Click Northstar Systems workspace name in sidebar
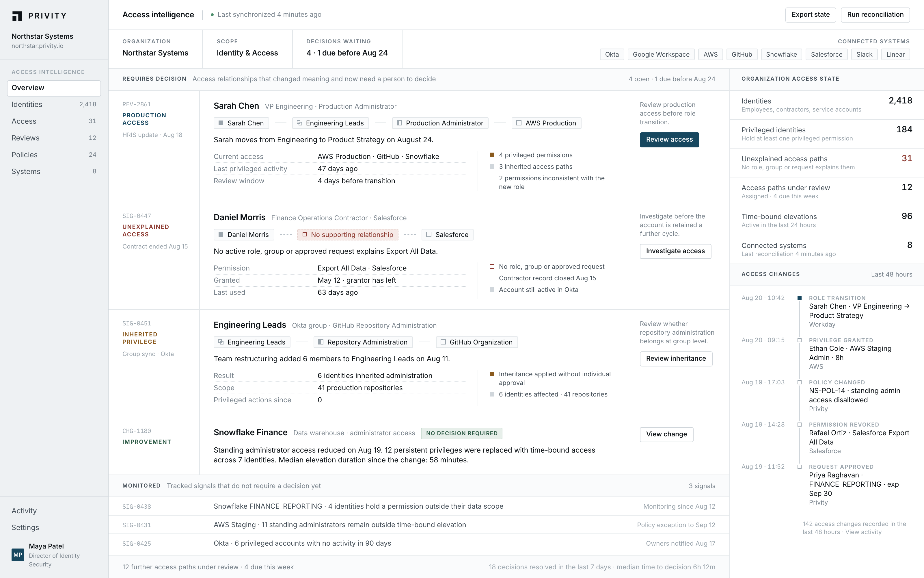The width and height of the screenshot is (924, 578). 42,36
